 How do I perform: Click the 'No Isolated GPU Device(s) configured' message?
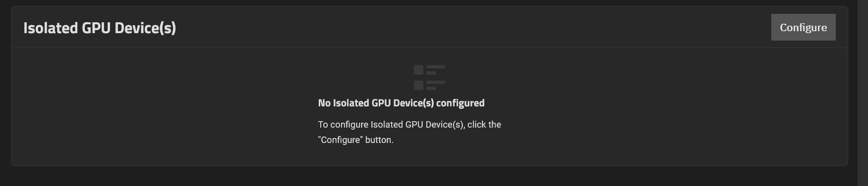pyautogui.click(x=401, y=103)
